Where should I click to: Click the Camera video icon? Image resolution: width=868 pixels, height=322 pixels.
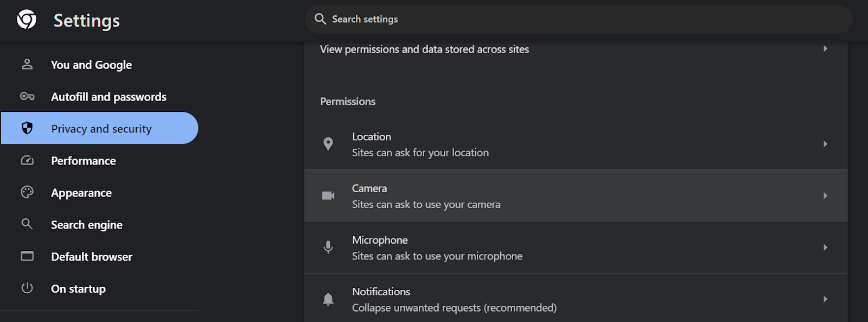pos(328,195)
